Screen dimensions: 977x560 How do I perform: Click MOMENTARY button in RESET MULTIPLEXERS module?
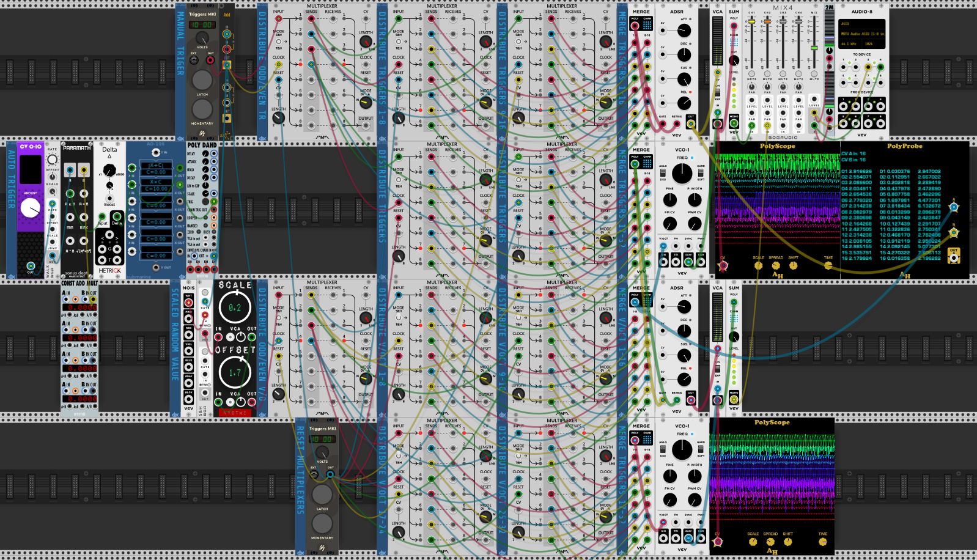(x=322, y=523)
